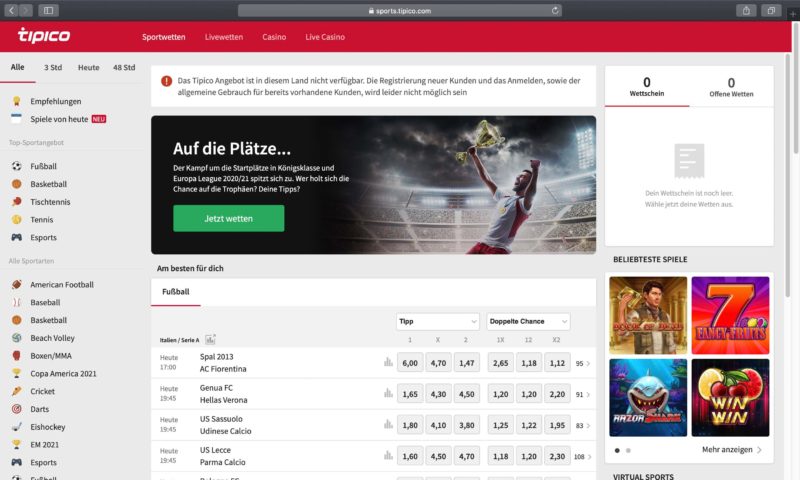
Task: Open the American Football icon
Action: (x=17, y=285)
